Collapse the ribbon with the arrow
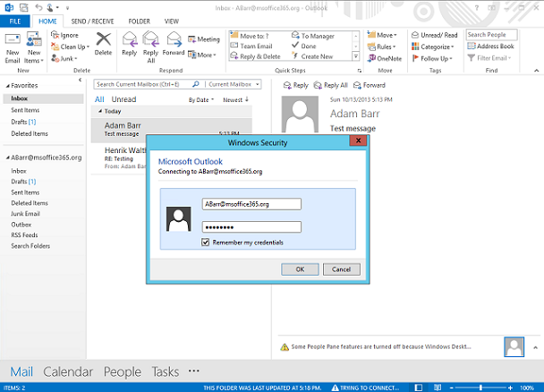Viewport: 544px width, 392px height. coord(536,71)
